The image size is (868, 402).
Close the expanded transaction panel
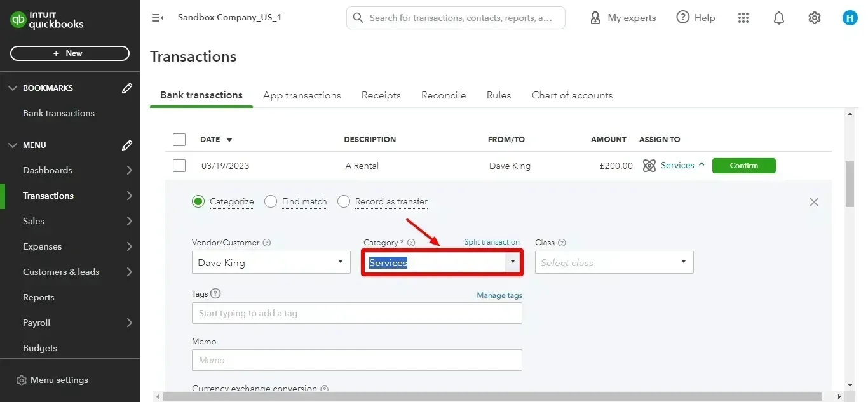(814, 202)
